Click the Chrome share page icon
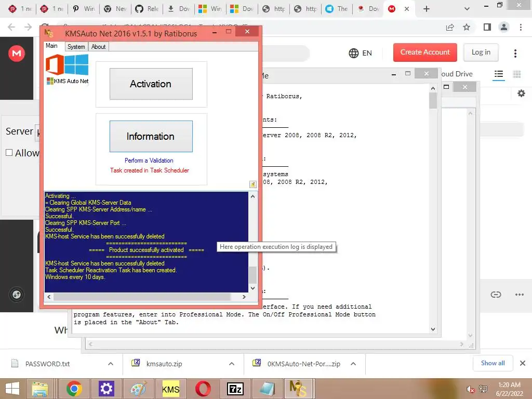Image resolution: width=532 pixels, height=399 pixels. tap(450, 27)
